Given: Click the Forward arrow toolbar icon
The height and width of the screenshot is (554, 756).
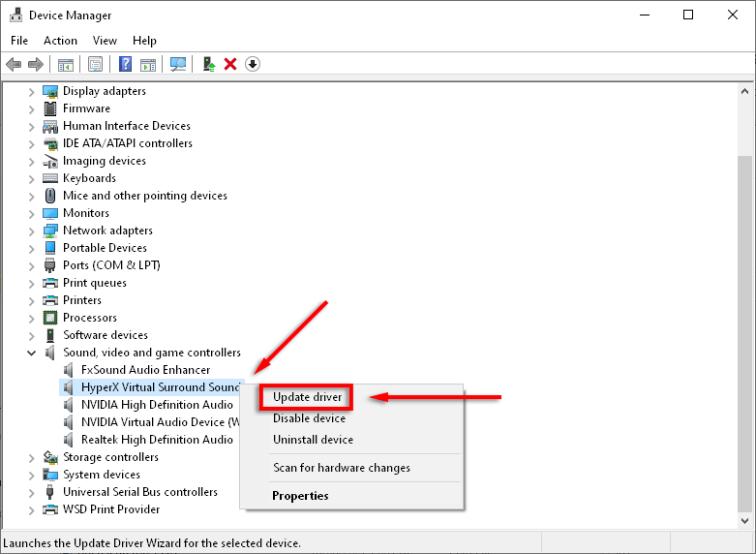Looking at the screenshot, I should click(x=36, y=64).
